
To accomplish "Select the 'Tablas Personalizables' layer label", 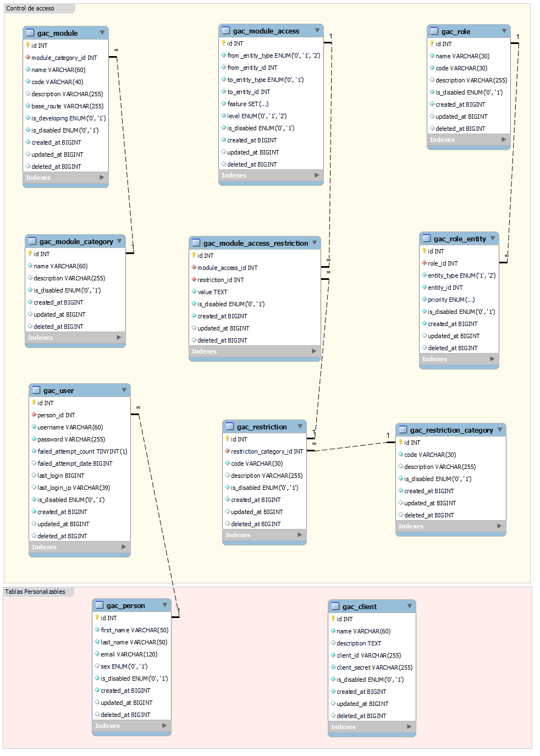I will (x=35, y=592).
